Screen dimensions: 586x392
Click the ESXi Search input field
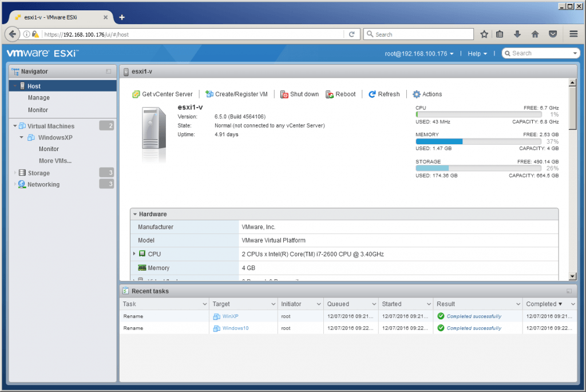tap(541, 53)
